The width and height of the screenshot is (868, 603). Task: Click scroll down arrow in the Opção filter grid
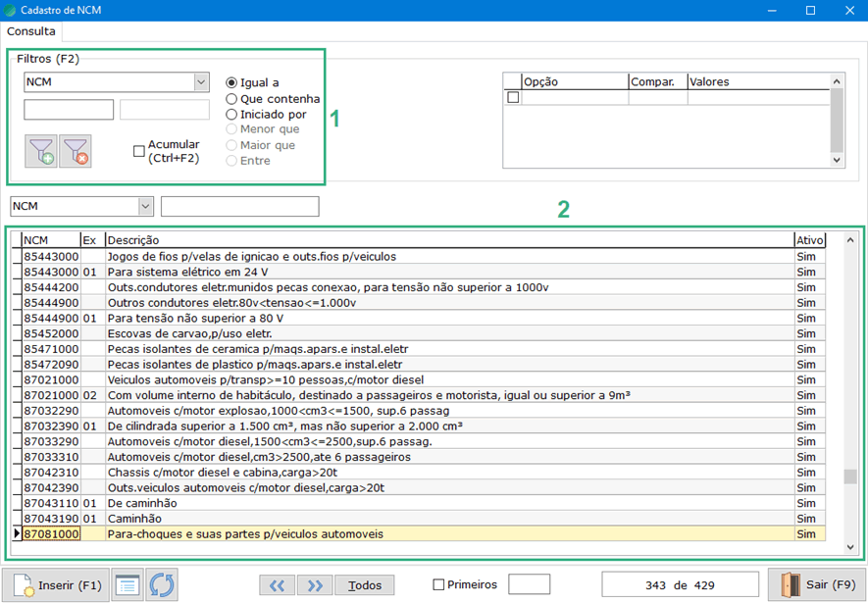coord(837,160)
